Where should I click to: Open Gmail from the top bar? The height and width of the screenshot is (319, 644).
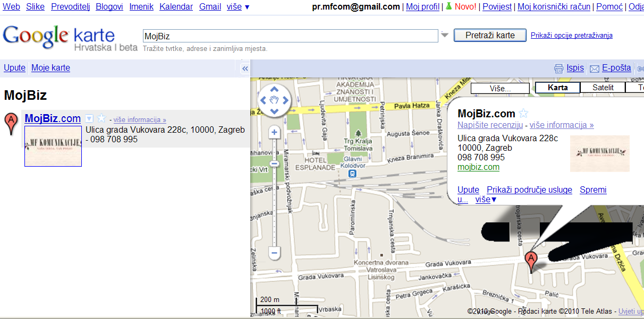pos(210,6)
